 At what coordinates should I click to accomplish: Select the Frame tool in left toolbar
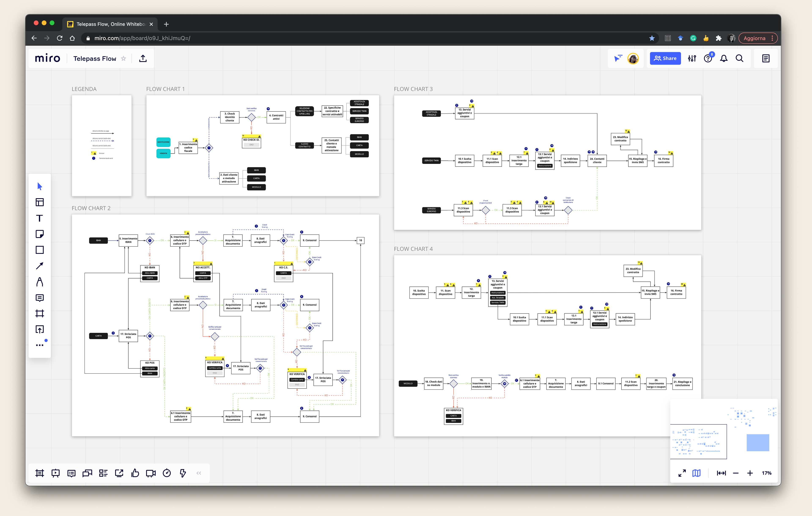pos(40,314)
